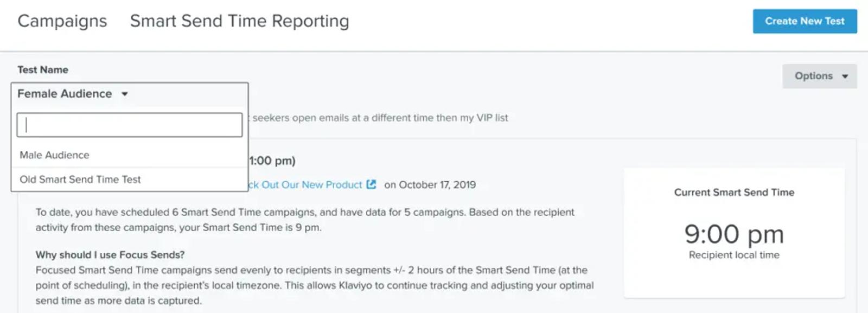Viewport: 868px width, 313px height.
Task: Focus the test name search field
Action: pyautogui.click(x=130, y=125)
